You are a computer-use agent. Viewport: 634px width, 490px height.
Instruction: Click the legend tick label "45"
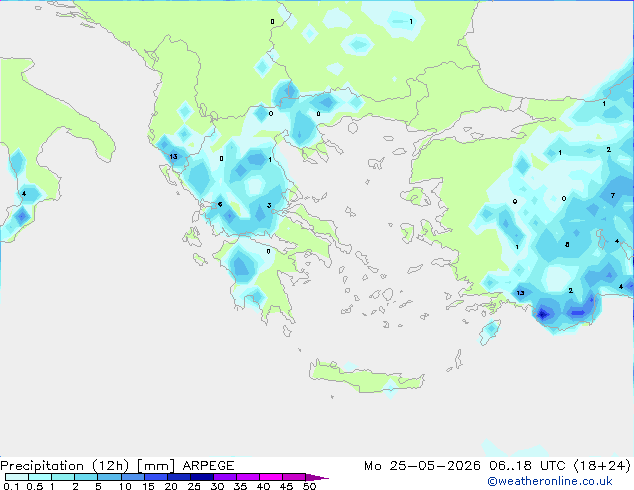286,486
